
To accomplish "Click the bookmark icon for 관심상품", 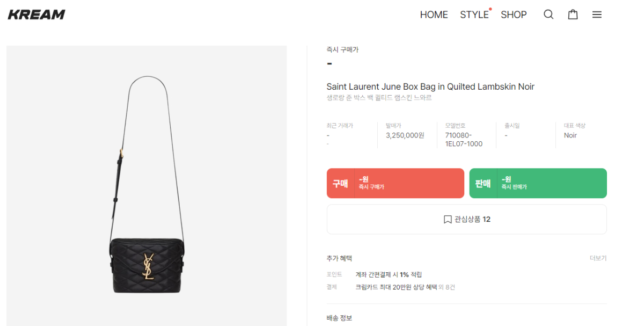I will tap(448, 219).
